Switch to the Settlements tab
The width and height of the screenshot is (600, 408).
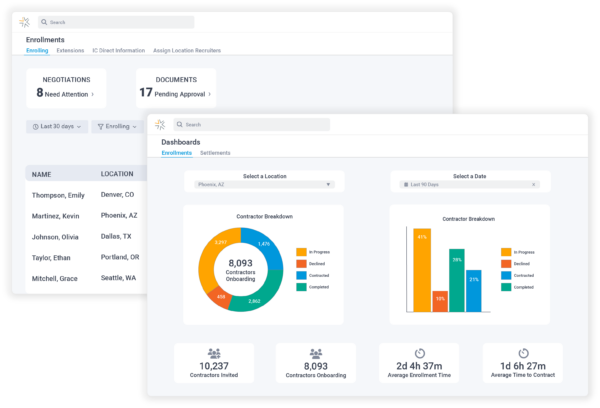coord(215,153)
